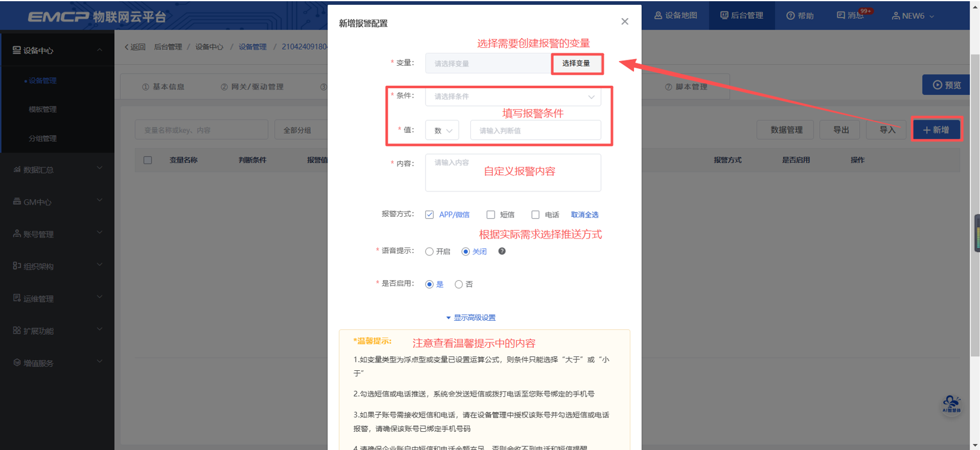Expand the 数据汇总 sidebar menu
Viewport: 980px width, 450px height.
57,170
